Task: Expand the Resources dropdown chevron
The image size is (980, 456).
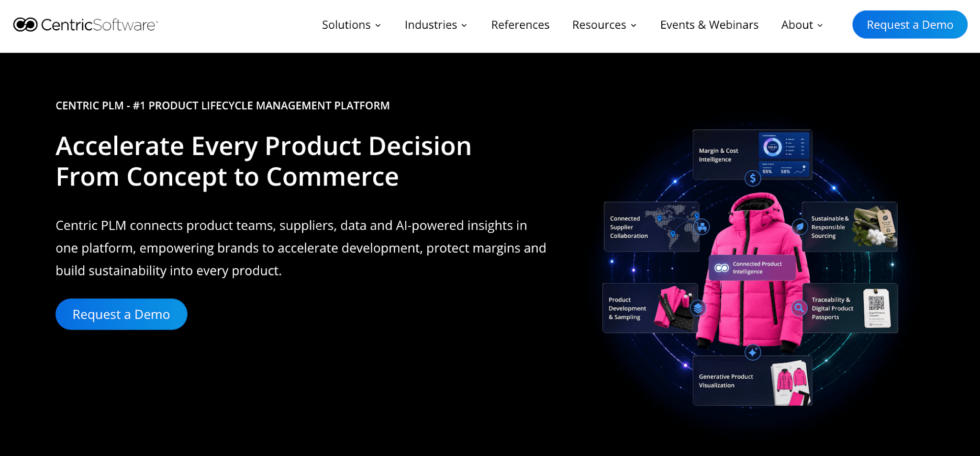Action: pyautogui.click(x=634, y=25)
